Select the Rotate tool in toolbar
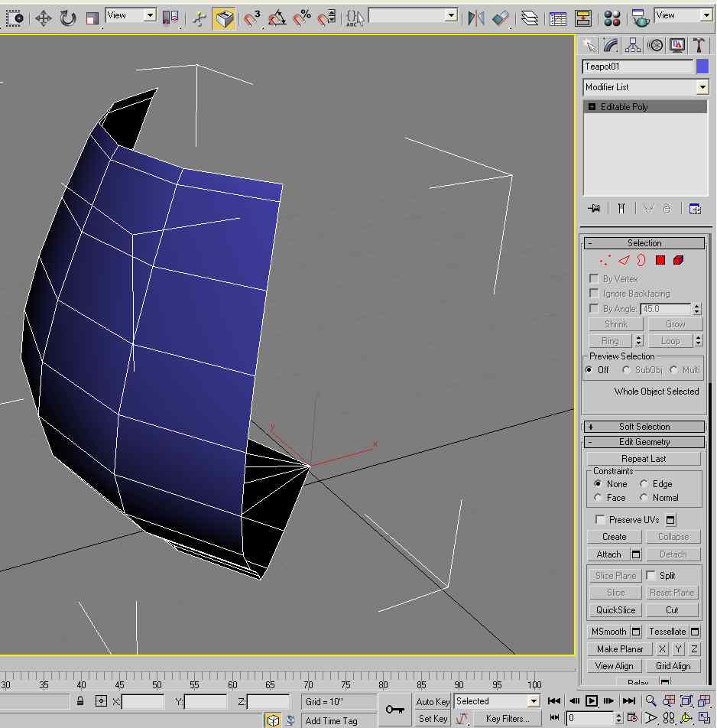Screen dimensions: 717x728 pyautogui.click(x=68, y=18)
